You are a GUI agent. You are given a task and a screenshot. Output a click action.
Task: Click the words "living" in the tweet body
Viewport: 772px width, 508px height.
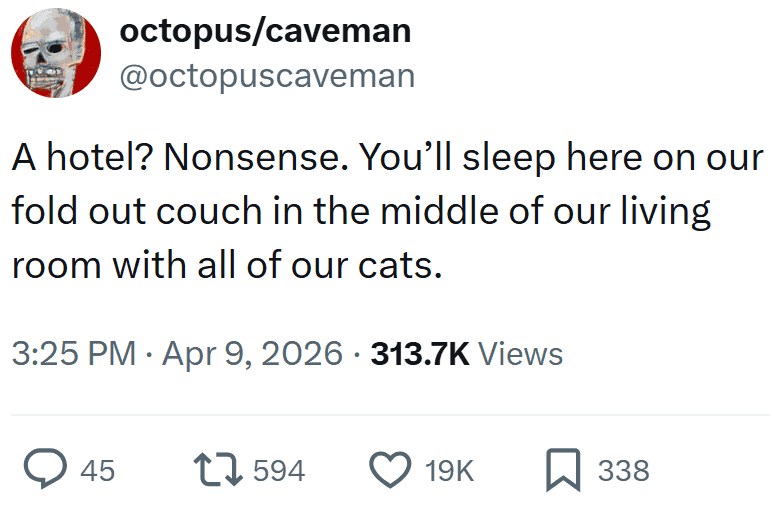tap(667, 212)
